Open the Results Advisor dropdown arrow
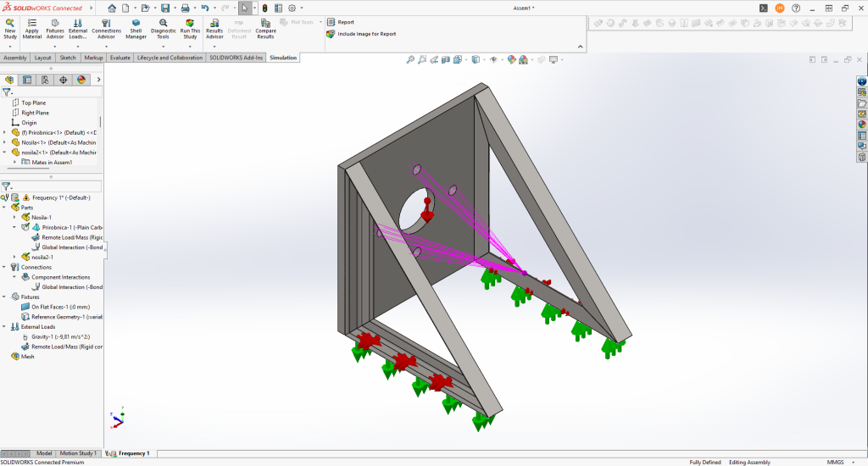Screen dimensions: 868x466 click(214, 47)
